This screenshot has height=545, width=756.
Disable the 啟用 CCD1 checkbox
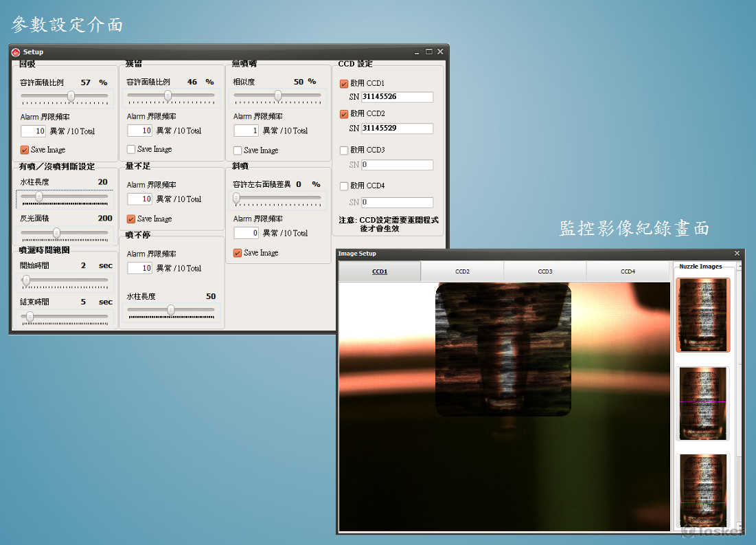[345, 84]
